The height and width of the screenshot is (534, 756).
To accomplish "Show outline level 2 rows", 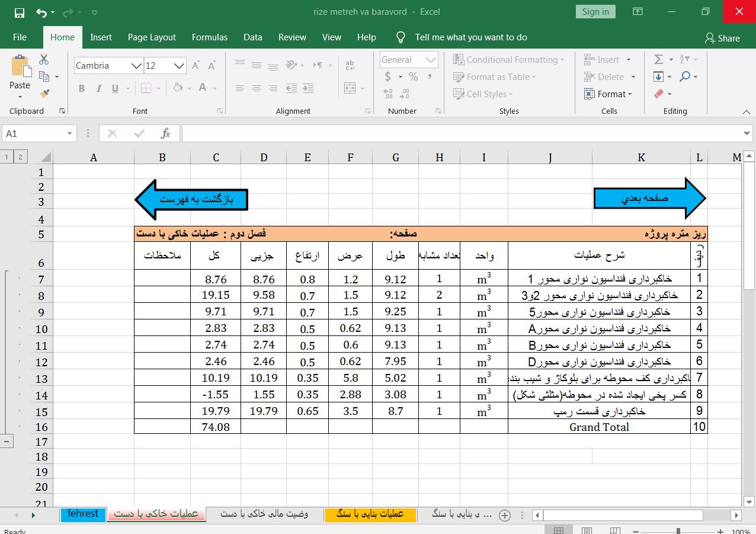I will [20, 157].
